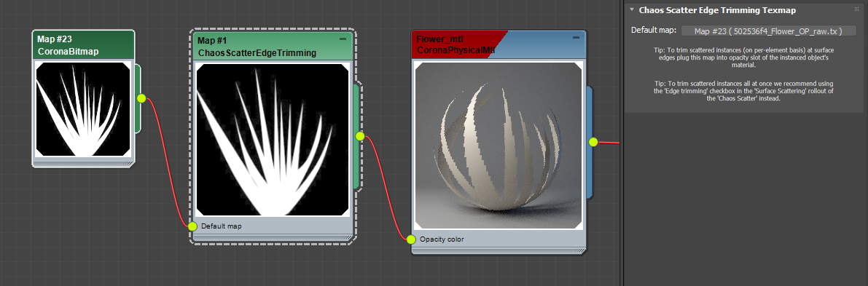The image size is (868, 286).
Task: Select the Flower_mtl CoronaPhysicalMtl node title
Action: (x=498, y=44)
